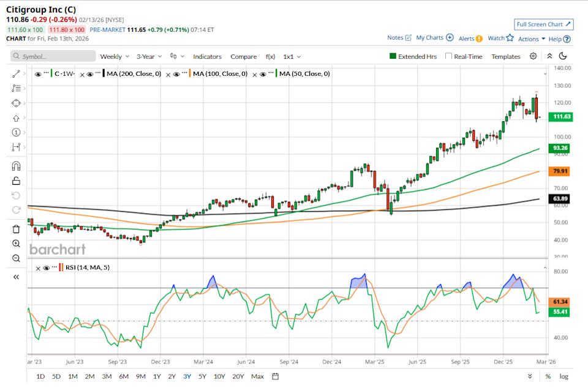Image resolution: width=588 pixels, height=388 pixels.
Task: Enable the Real-Time checkbox
Action: 448,56
